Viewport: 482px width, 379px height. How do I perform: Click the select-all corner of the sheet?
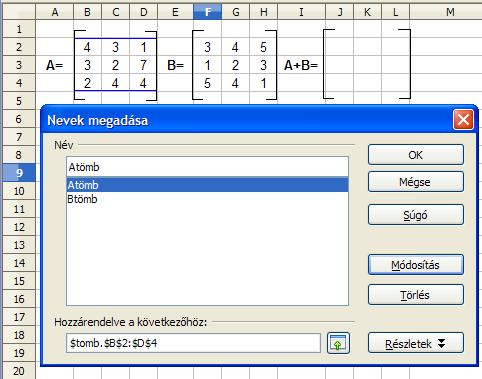tap(19, 12)
